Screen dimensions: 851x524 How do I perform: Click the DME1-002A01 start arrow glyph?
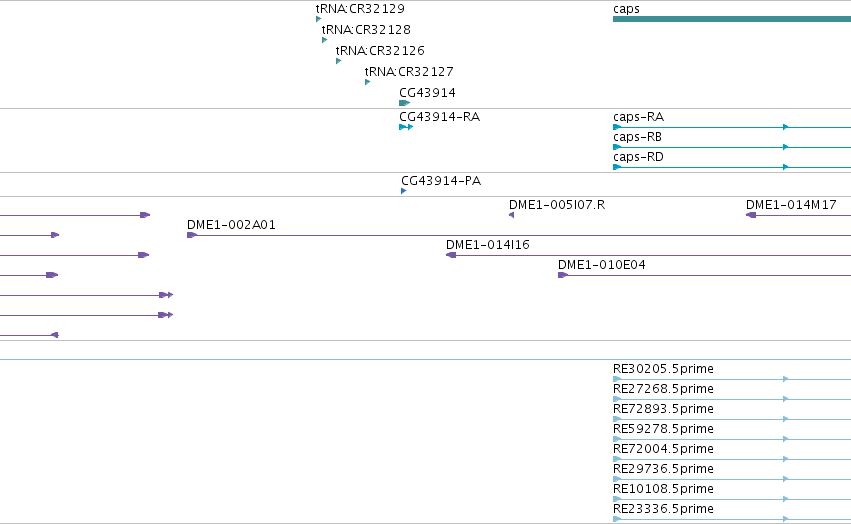(x=192, y=235)
